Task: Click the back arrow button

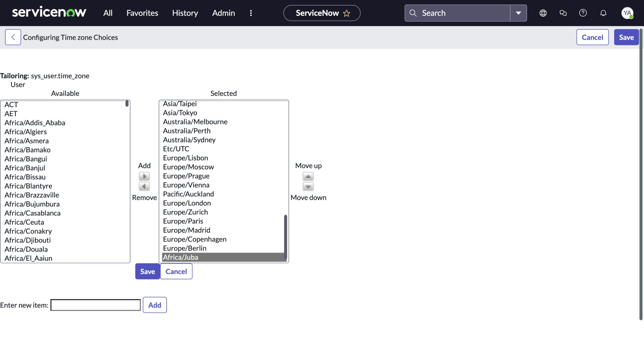Action: (x=13, y=37)
